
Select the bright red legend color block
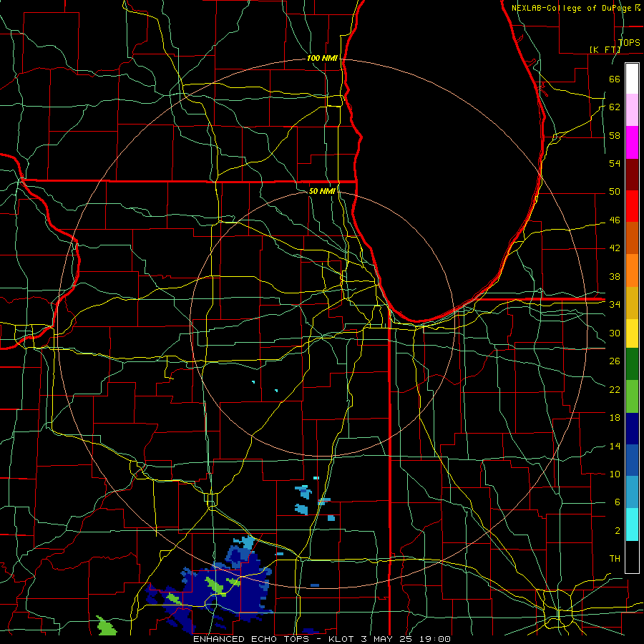tap(632, 206)
